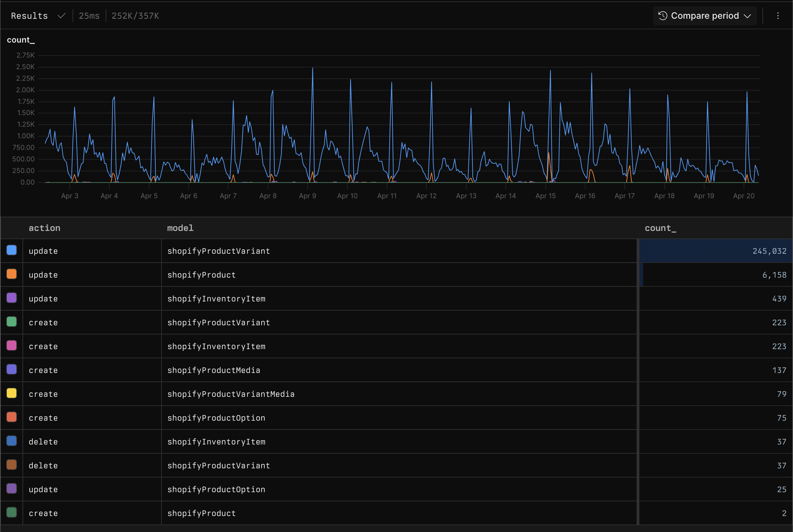Click the violet swatch for update shopifyProductOption
This screenshot has height=532, width=793.
[x=12, y=489]
